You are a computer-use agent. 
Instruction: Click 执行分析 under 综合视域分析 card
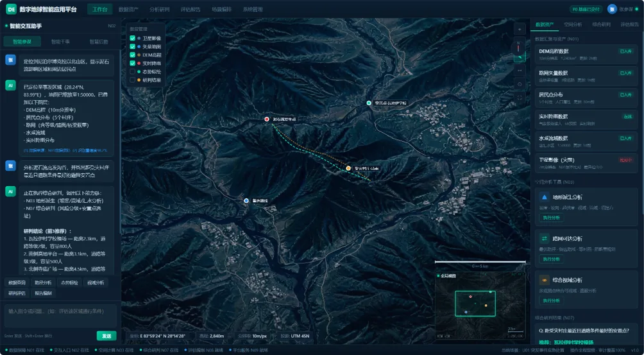tap(551, 300)
